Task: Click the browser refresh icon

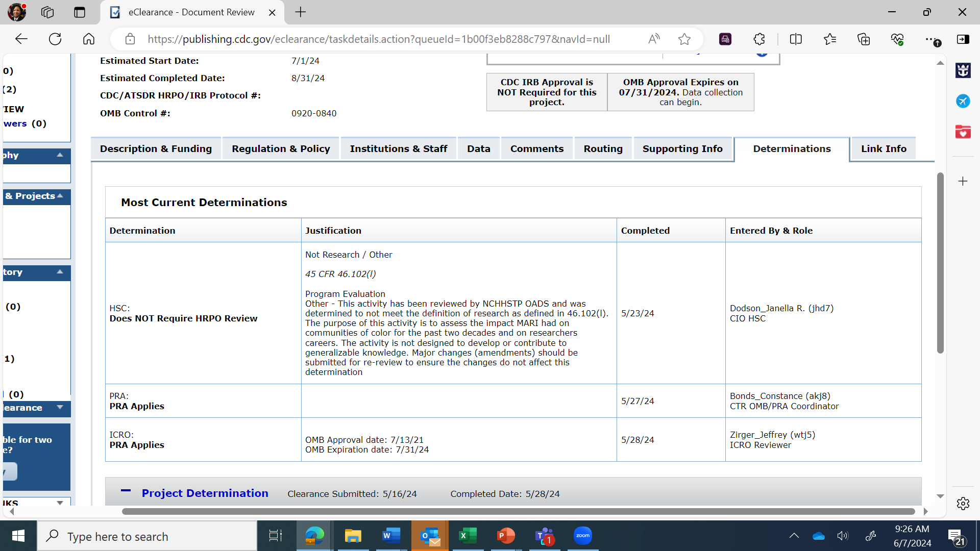Action: 55,39
